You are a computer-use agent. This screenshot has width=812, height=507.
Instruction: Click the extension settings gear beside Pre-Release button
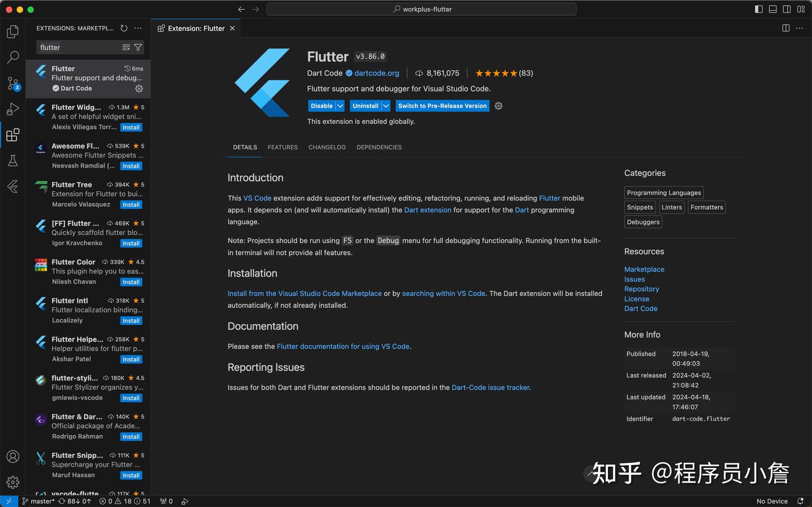click(x=498, y=105)
